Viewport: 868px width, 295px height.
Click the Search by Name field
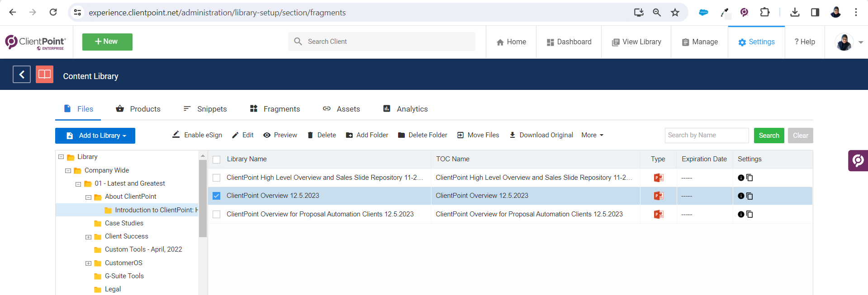(707, 136)
